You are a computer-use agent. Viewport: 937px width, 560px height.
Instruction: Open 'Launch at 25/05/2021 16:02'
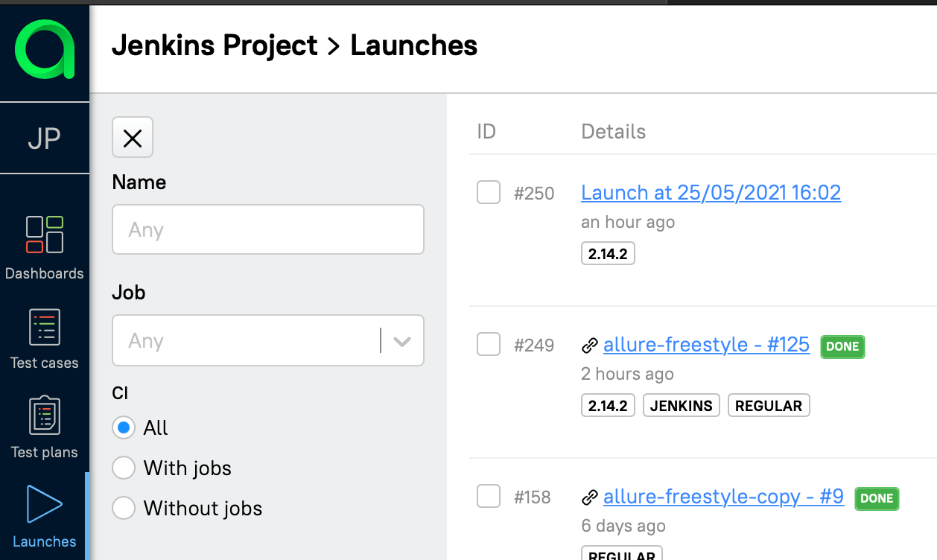point(711,192)
